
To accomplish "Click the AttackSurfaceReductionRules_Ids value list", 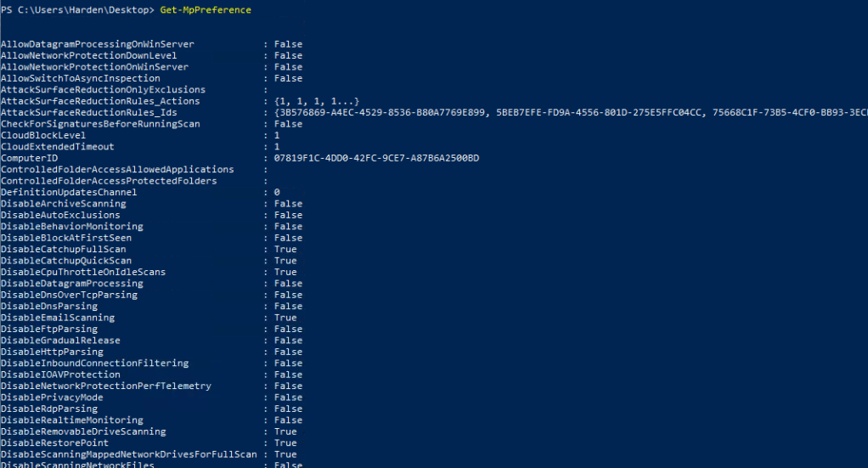I will [x=570, y=112].
